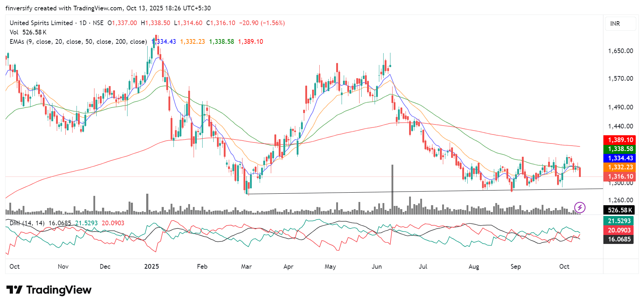Select 16.0685 ADX value in DMI legend
This screenshot has width=644, height=306.
60,223
